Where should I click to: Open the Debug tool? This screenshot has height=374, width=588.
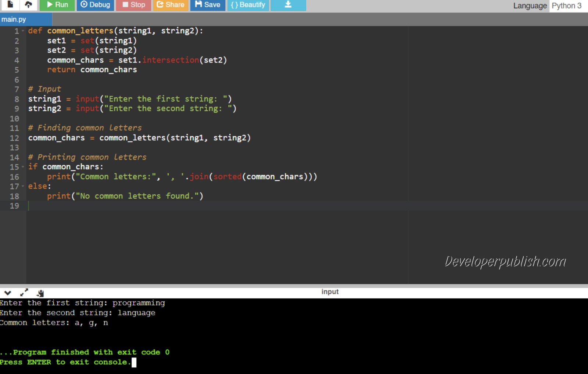pos(95,5)
